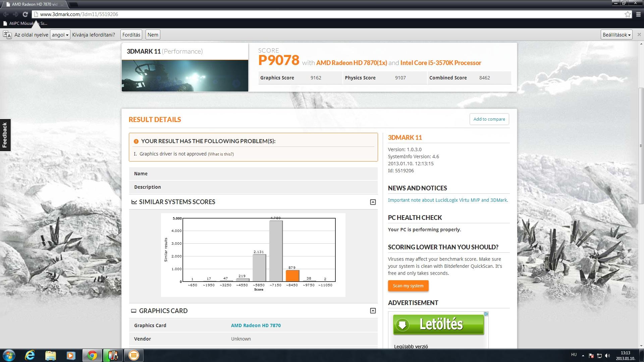Click the Physics Score value 9107
This screenshot has width=644, height=362.
400,78
